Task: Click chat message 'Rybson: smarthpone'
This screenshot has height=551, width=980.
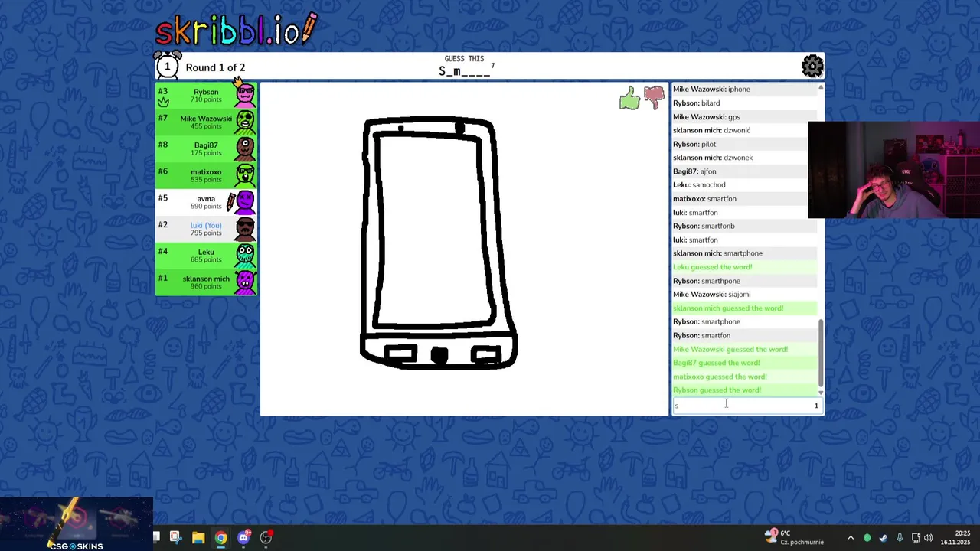Action: [707, 281]
